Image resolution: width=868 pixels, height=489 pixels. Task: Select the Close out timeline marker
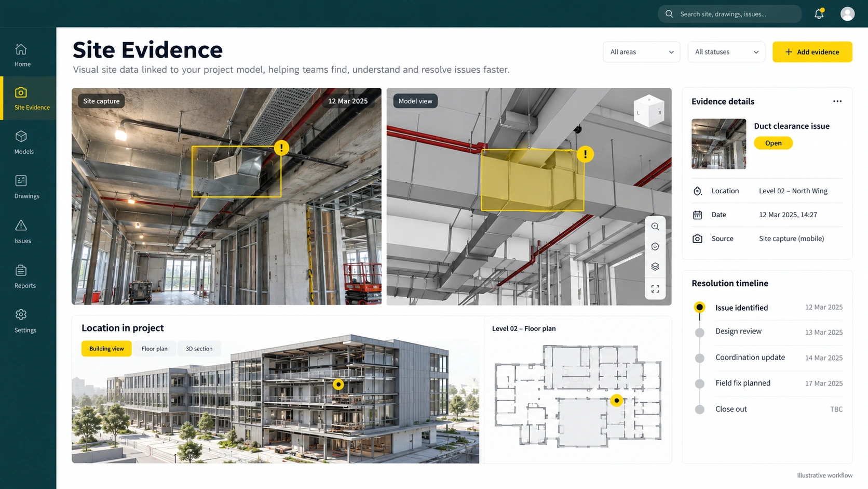coord(700,409)
